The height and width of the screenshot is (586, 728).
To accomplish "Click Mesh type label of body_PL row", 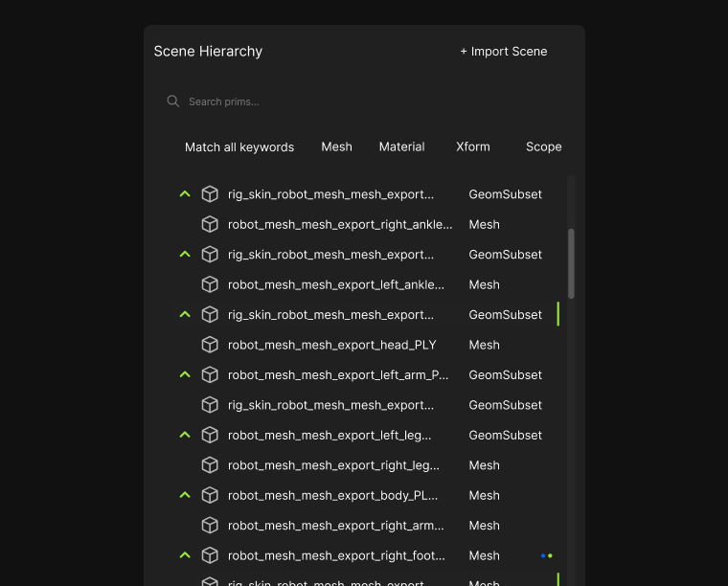I will point(485,496).
